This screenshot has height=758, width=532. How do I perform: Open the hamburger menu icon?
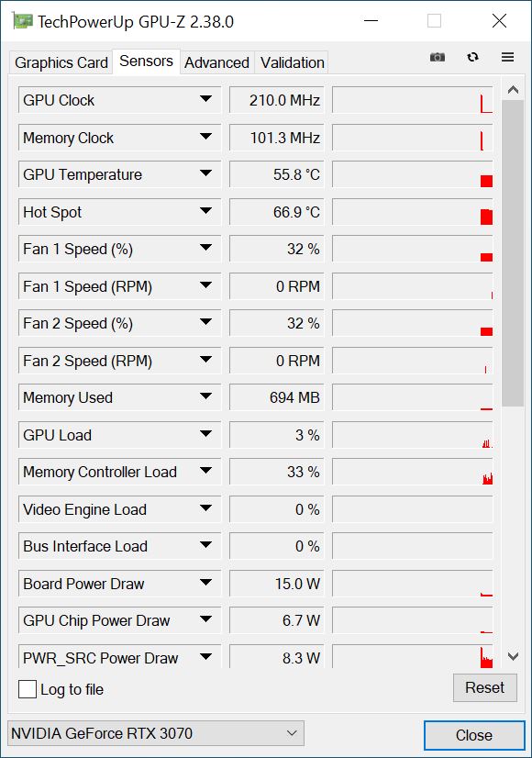[507, 57]
